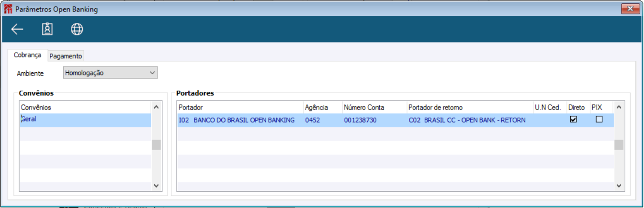Click the Direto column header

pyautogui.click(x=578, y=107)
